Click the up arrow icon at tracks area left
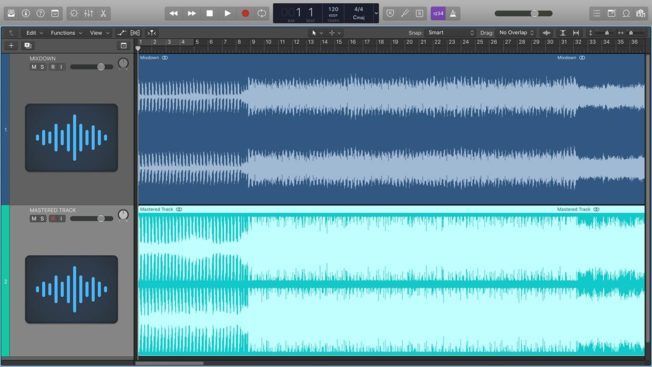Image resolution: width=652 pixels, height=367 pixels. 11,33
